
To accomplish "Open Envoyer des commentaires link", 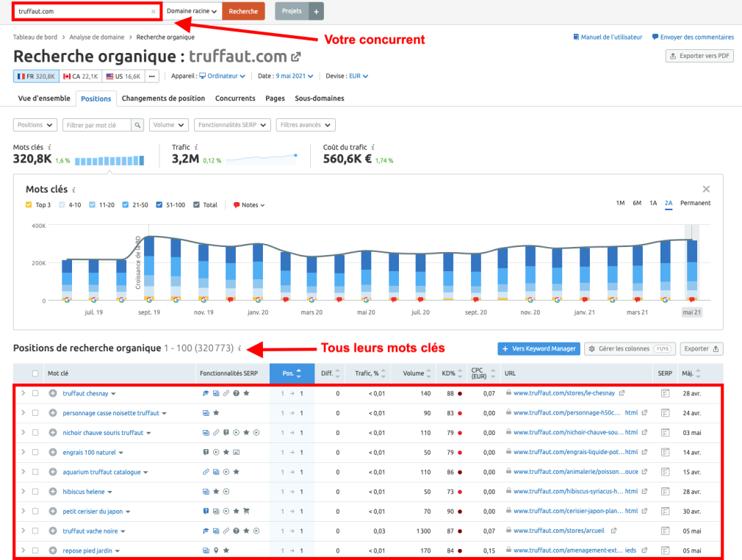I will click(x=693, y=37).
